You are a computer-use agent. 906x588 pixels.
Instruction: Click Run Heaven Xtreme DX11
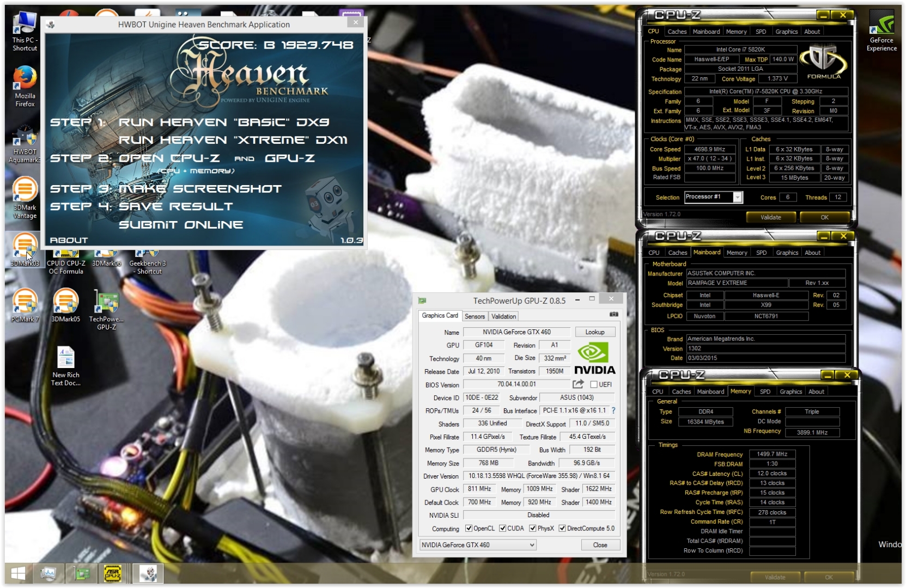[x=233, y=140]
